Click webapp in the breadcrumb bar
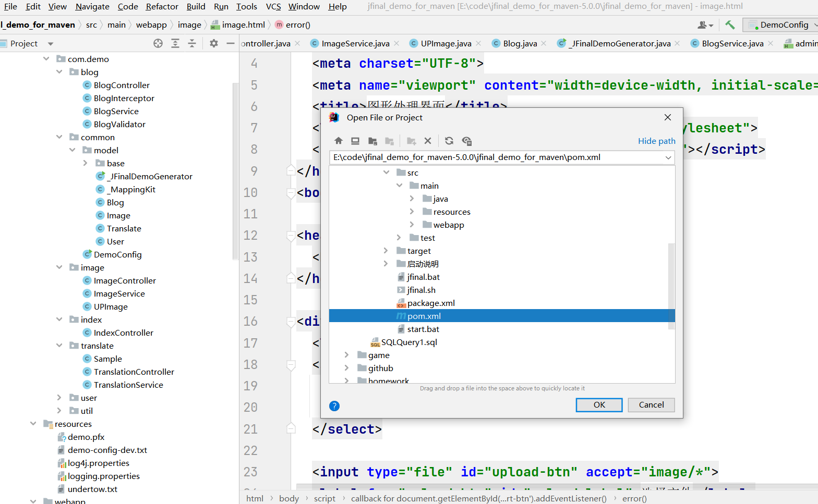This screenshot has width=818, height=504. click(151, 24)
